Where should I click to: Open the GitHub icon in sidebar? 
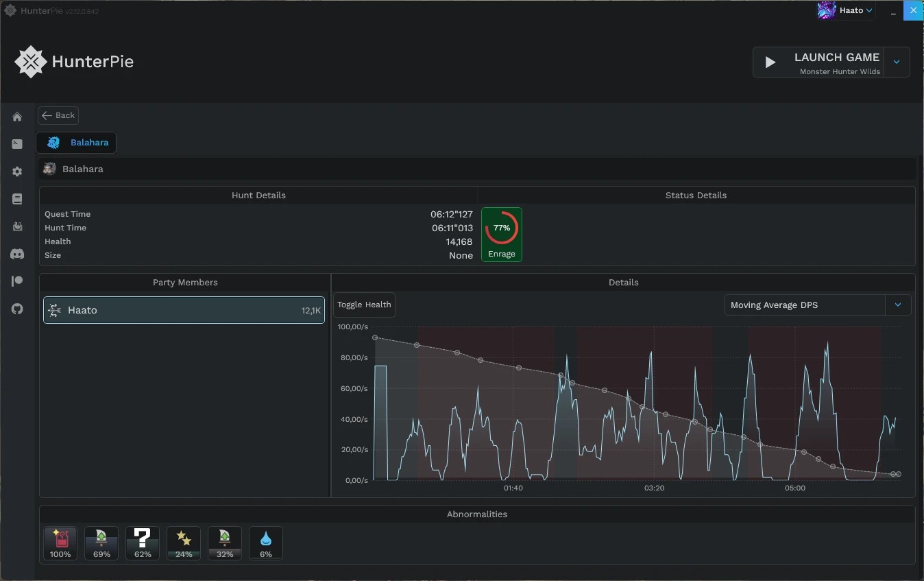17,309
